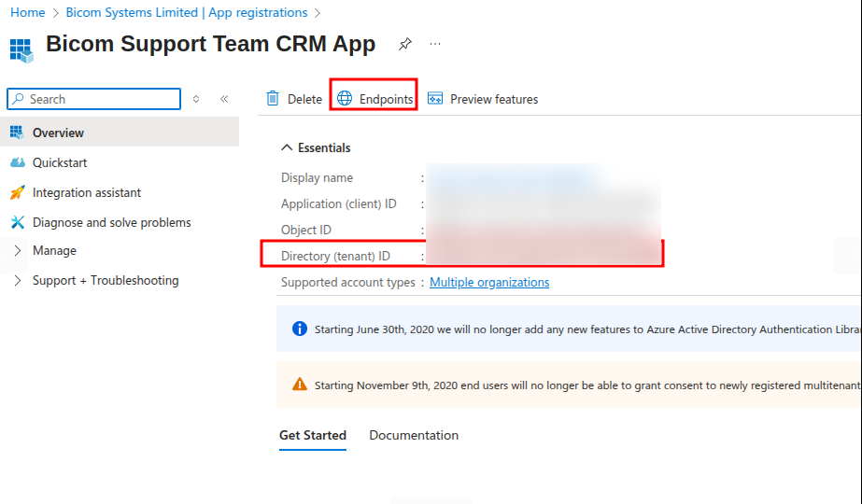Screen dimensions: 862x504
Task: Click the Supported account types label
Action: click(348, 282)
